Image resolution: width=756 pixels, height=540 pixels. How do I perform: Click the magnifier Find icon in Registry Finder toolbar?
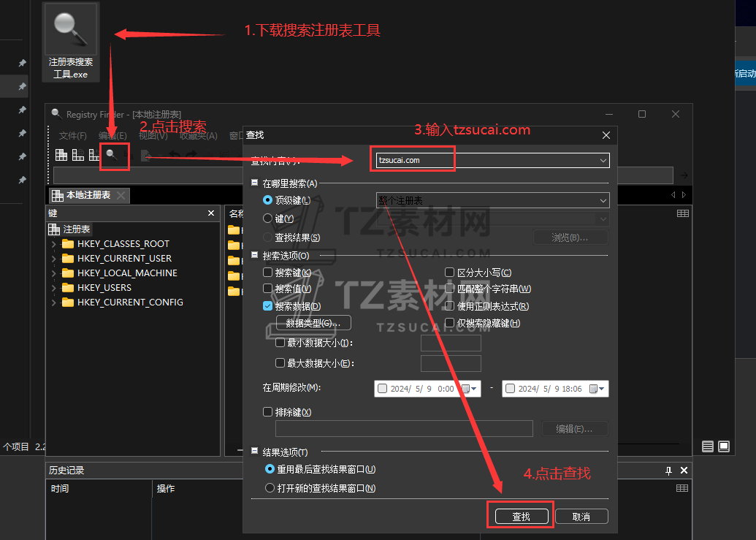(x=111, y=155)
